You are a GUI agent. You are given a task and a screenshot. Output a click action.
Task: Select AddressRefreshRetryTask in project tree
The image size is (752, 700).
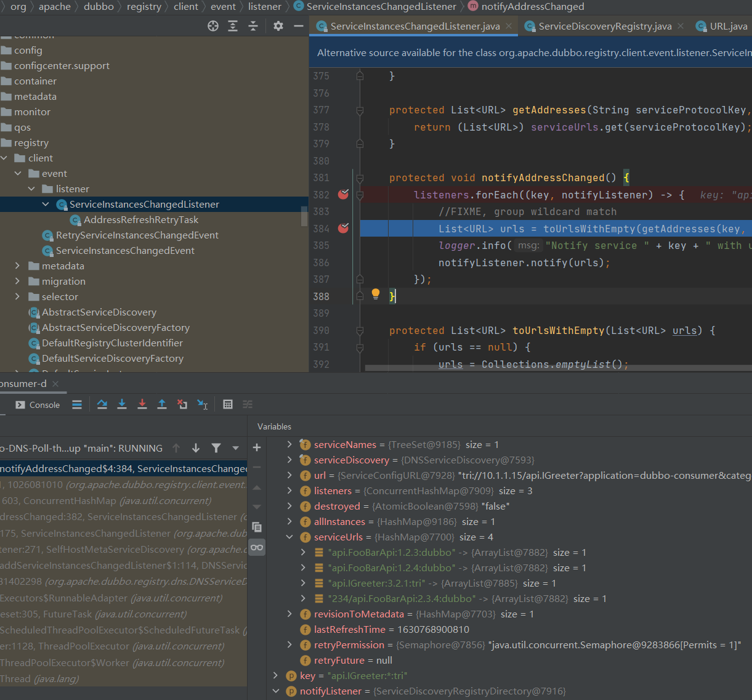click(x=141, y=219)
